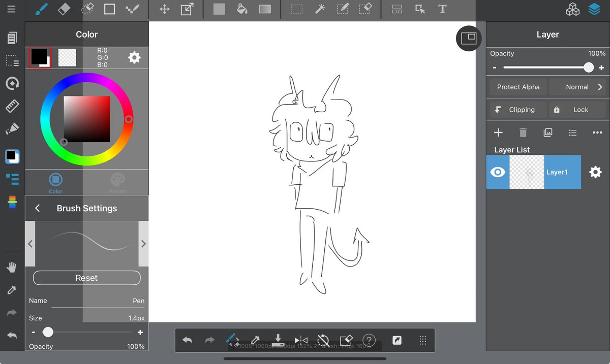Select the transparent color swatch

67,57
